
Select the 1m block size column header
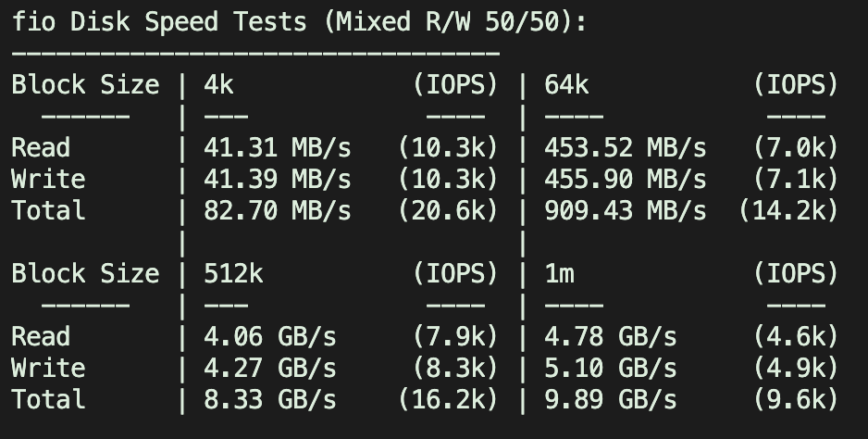(559, 274)
